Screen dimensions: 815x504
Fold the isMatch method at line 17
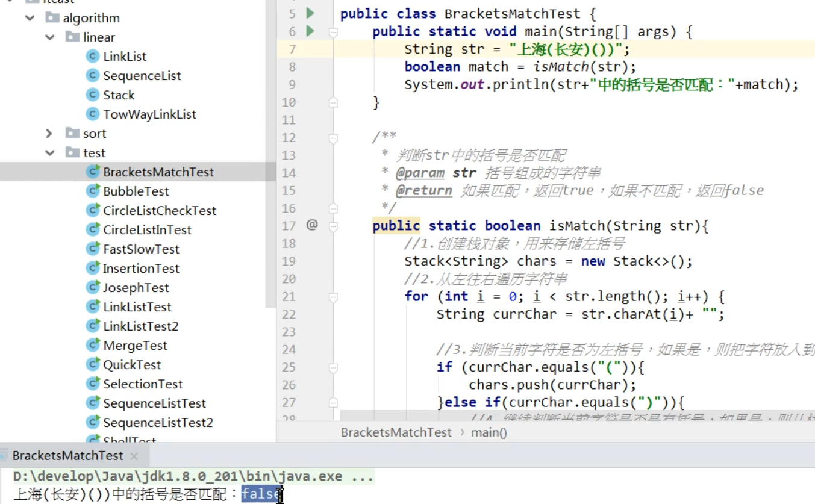click(x=333, y=226)
